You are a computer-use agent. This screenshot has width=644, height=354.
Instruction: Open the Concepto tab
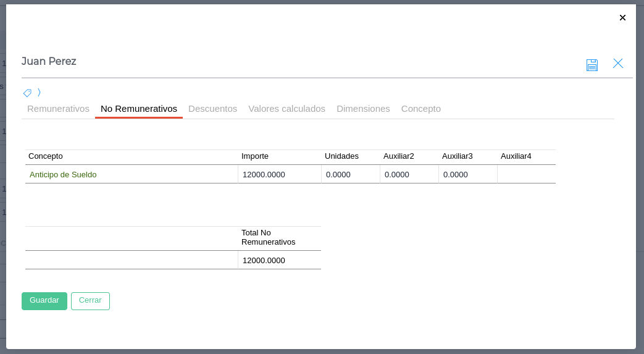420,109
